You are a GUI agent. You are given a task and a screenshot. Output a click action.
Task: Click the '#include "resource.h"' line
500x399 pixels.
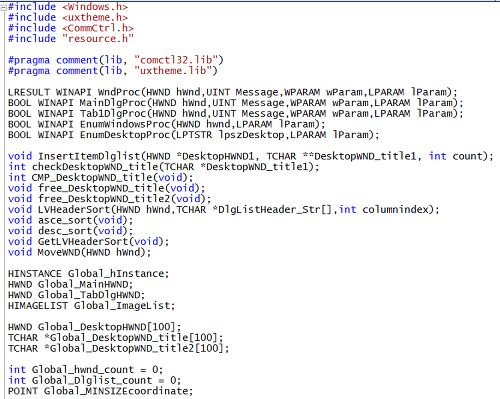coord(71,39)
